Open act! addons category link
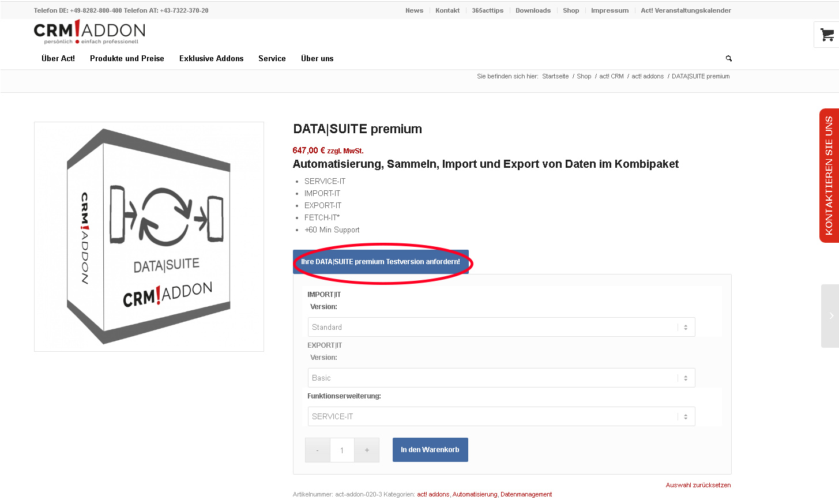Image resolution: width=839 pixels, height=504 pixels. (x=433, y=494)
